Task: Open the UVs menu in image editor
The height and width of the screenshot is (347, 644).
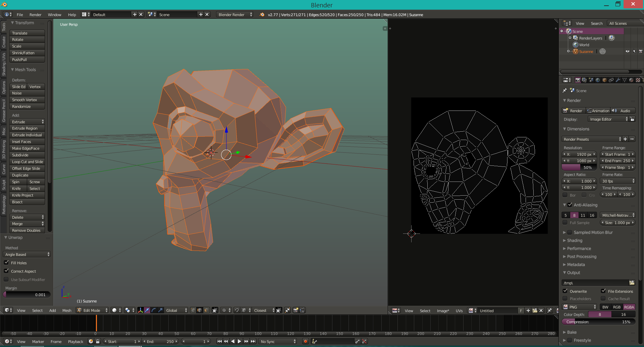Action: [x=459, y=311]
